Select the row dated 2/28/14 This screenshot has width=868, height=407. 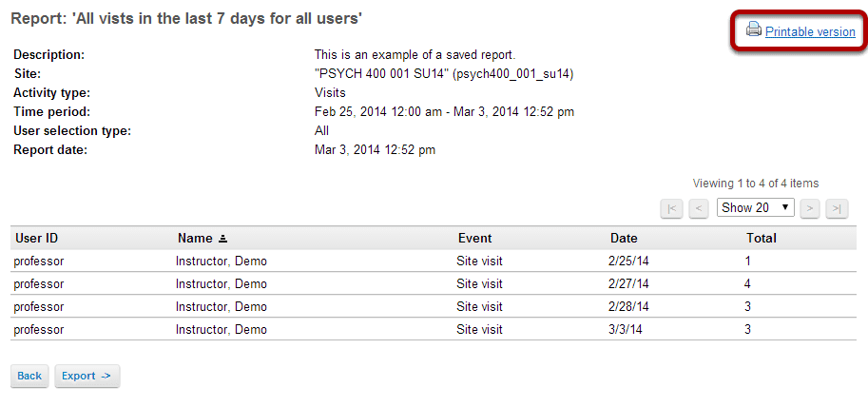click(434, 307)
